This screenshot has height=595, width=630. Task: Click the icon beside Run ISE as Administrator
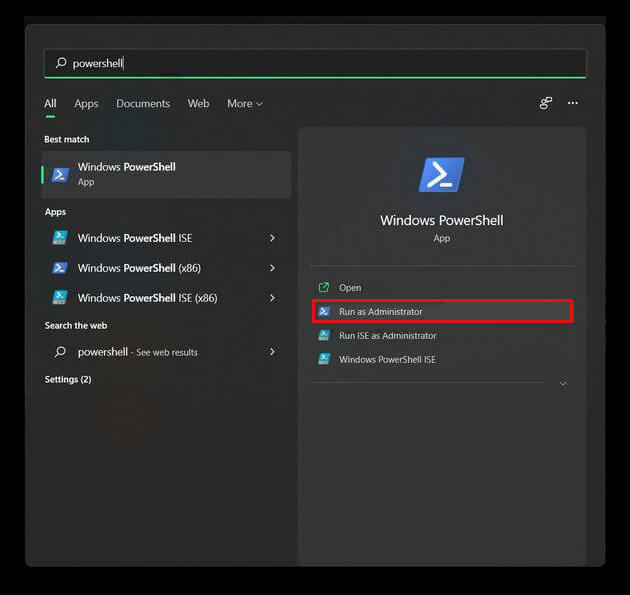(x=324, y=335)
